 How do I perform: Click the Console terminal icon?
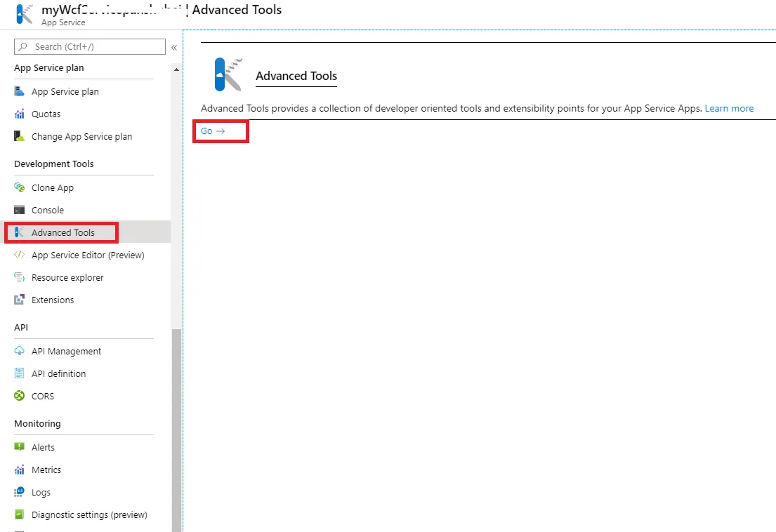coord(19,210)
